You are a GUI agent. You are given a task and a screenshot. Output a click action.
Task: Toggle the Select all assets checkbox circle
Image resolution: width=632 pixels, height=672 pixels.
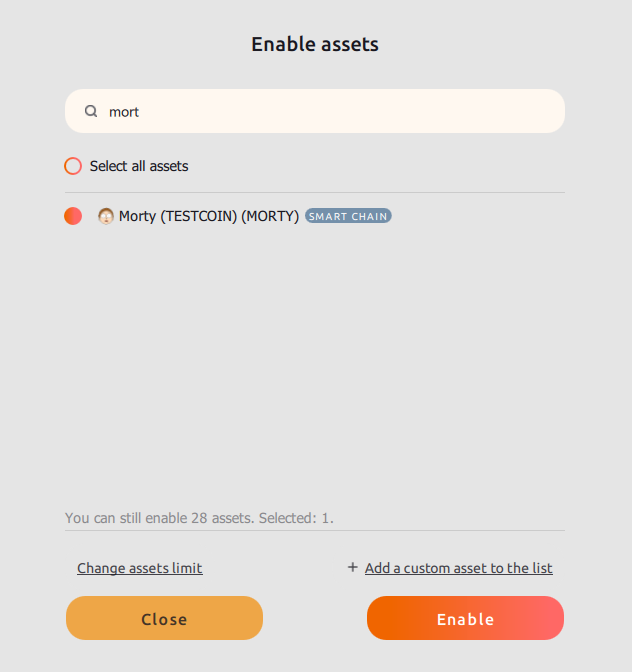click(73, 166)
